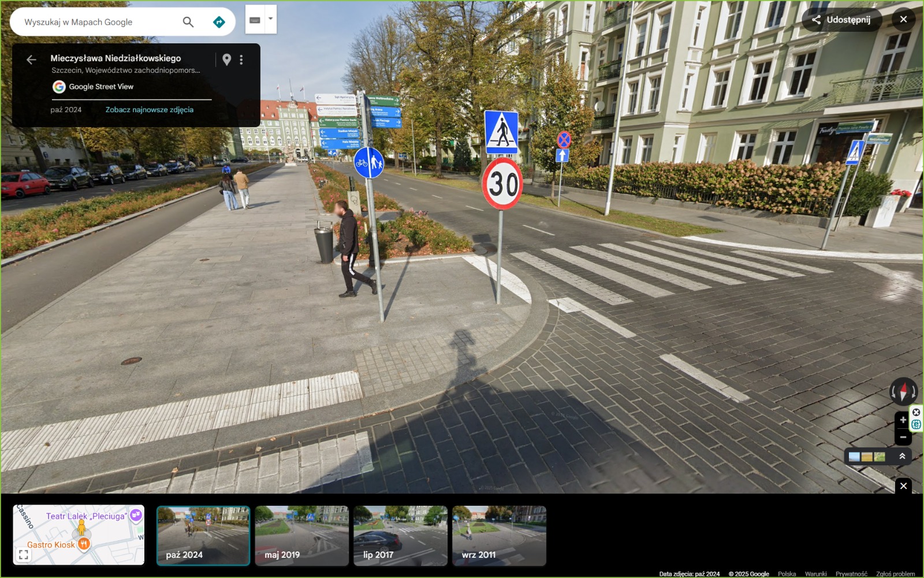Zoom in with the plus button

tap(903, 420)
